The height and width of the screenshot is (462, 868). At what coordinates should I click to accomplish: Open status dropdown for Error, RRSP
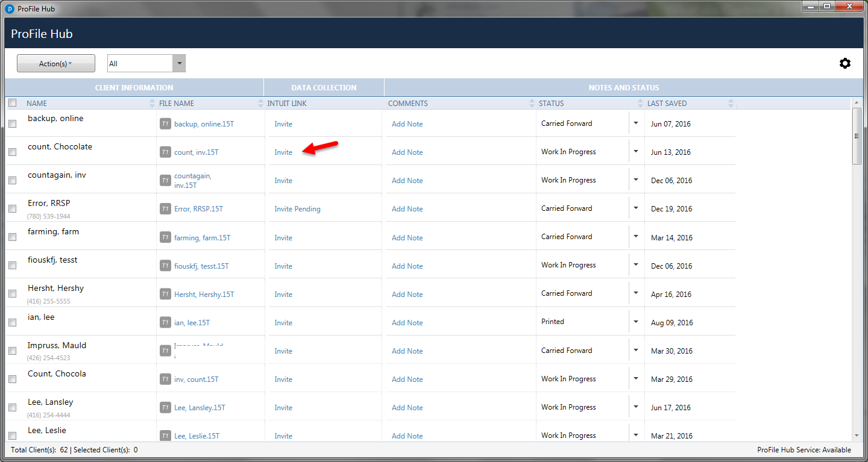point(636,208)
